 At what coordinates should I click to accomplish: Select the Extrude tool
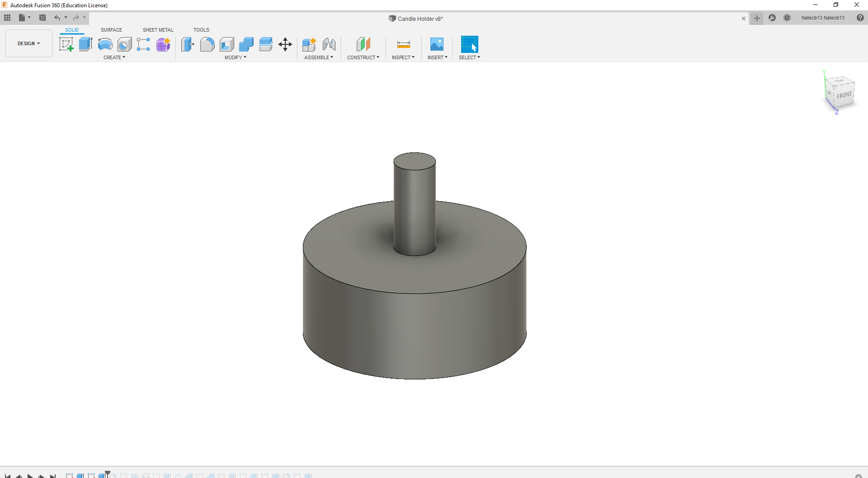tap(85, 44)
